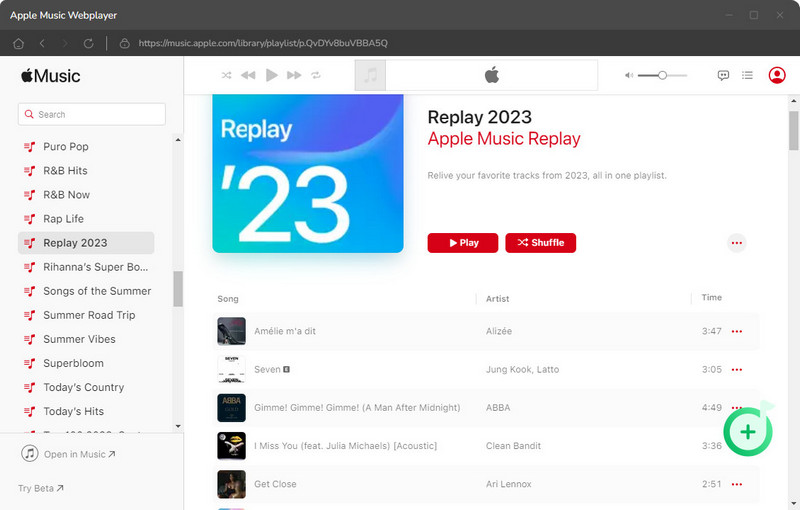The width and height of the screenshot is (800, 510).
Task: Click the URL address field
Action: 263,43
